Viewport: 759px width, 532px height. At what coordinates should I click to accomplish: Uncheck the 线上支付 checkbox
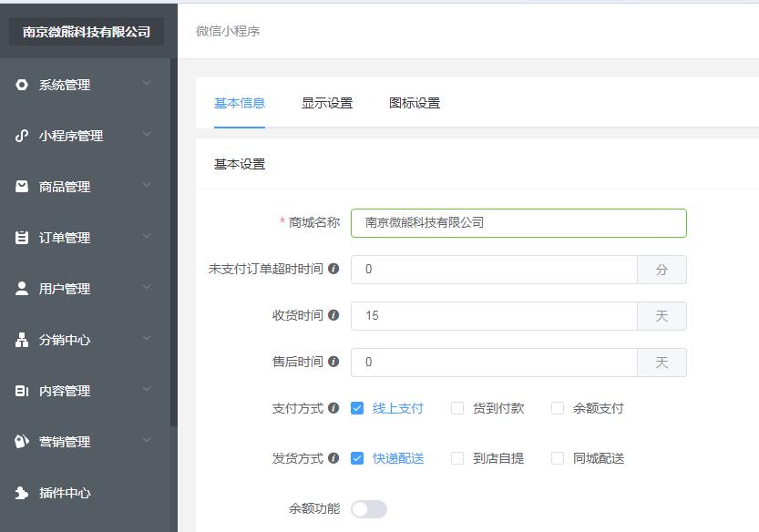click(357, 408)
